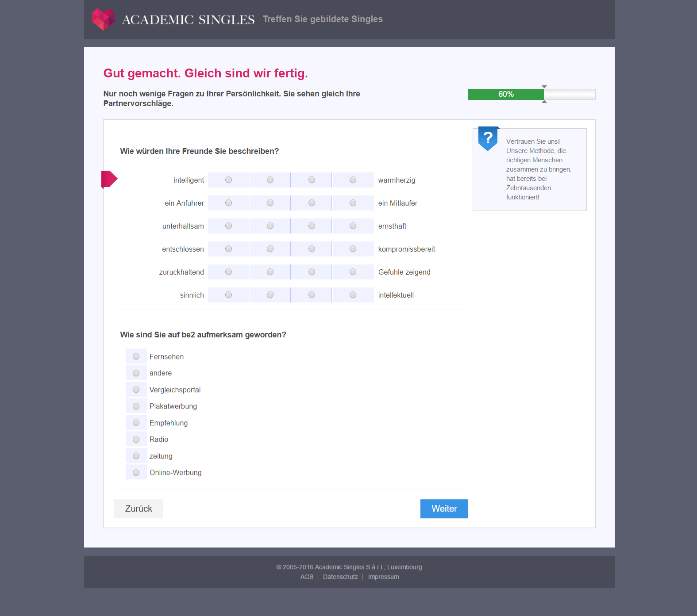Screen dimensions: 697x616
Task: Select second radio in entschlossen–kompromissbereit row
Action: 270,249
